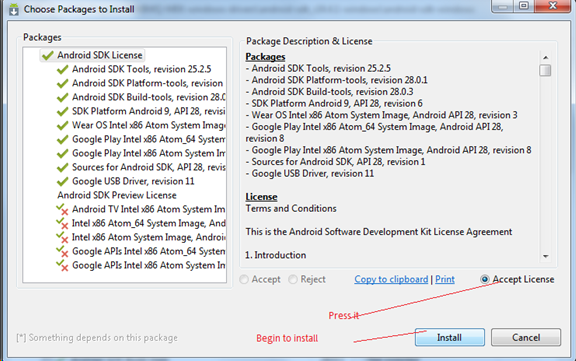
Task: Select Android SDK Platform-tools package row
Action: [148, 83]
